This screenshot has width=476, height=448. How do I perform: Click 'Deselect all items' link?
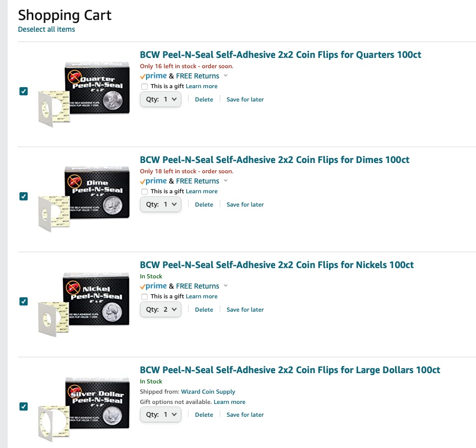point(47,29)
